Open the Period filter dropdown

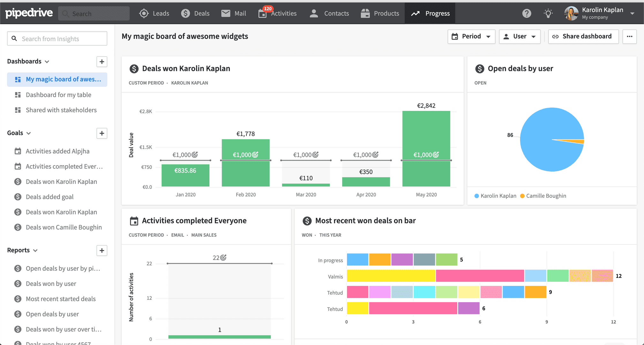tap(471, 36)
